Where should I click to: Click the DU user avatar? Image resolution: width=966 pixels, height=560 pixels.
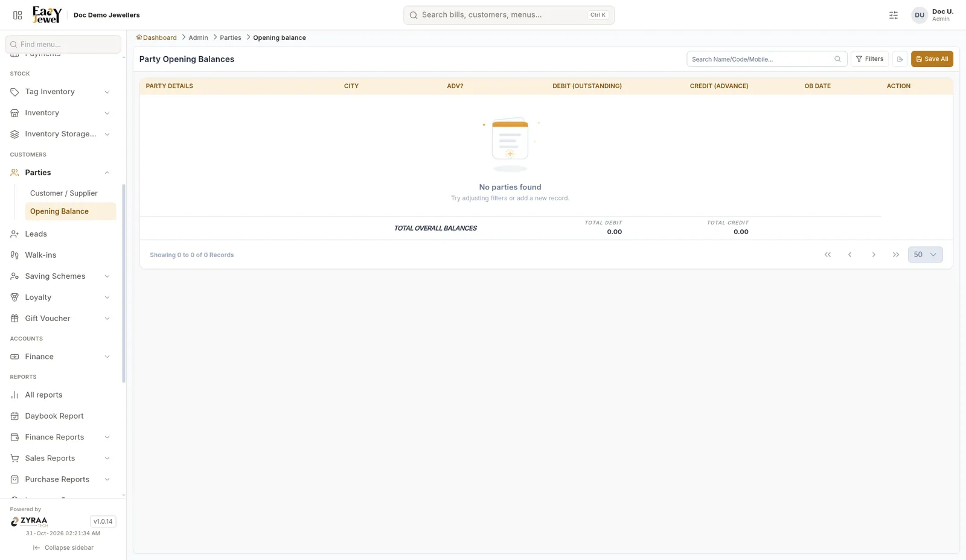920,15
